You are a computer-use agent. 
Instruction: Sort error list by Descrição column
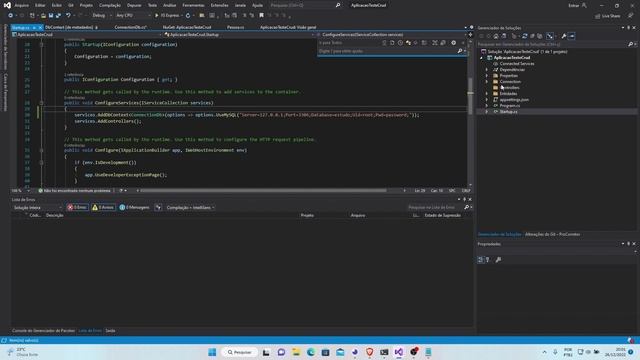click(55, 215)
